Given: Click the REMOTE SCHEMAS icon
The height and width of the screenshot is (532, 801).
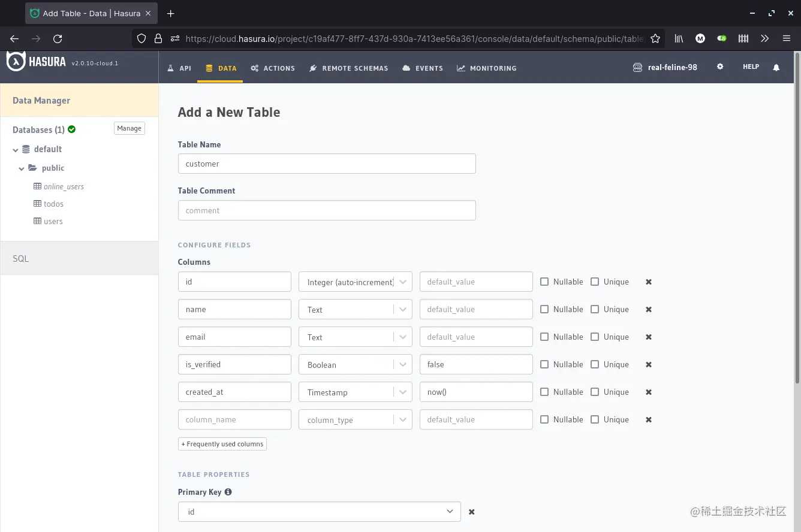Looking at the screenshot, I should [312, 68].
